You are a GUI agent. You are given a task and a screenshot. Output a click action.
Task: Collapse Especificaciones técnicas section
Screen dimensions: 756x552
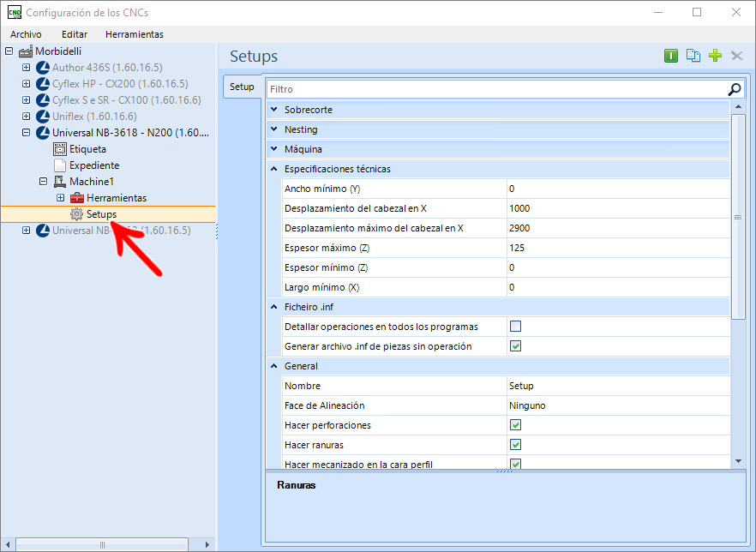coord(274,169)
